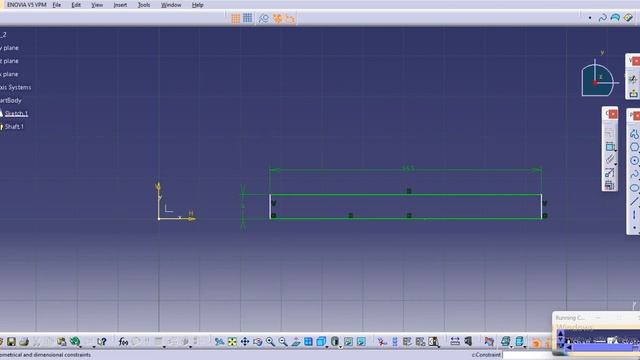The image size is (640, 360).
Task: Click the Output feature icon in right palette
Action: pyautogui.click(x=633, y=79)
